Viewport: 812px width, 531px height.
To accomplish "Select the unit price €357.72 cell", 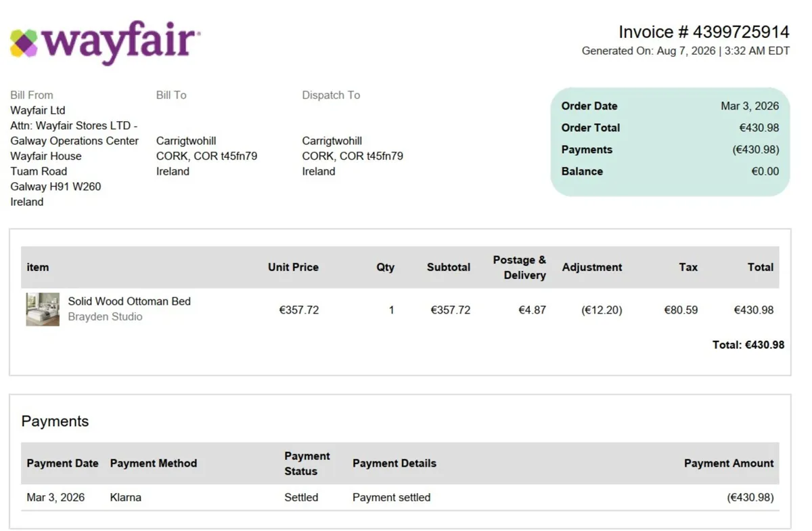I will click(299, 310).
